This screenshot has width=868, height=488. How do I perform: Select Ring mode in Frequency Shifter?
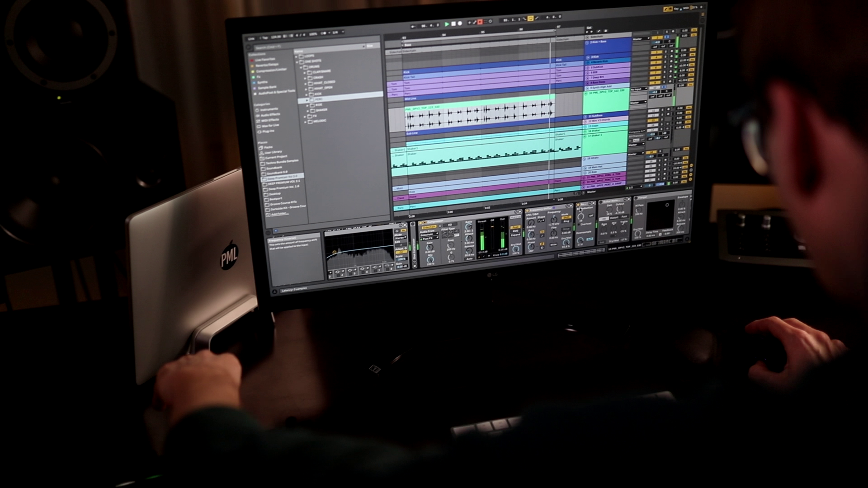(x=566, y=221)
